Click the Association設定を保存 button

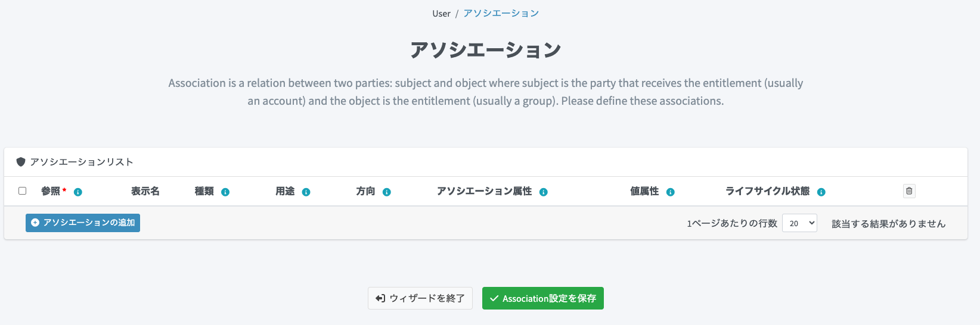[542, 298]
